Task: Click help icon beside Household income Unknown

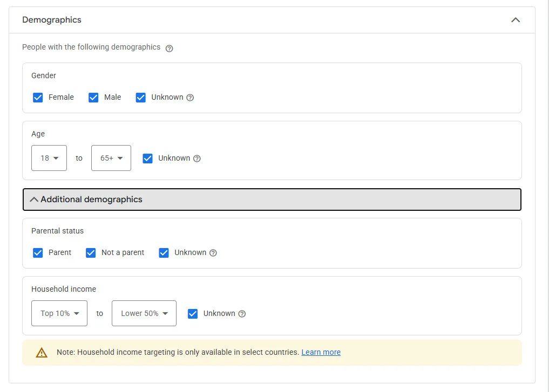Action: click(242, 314)
